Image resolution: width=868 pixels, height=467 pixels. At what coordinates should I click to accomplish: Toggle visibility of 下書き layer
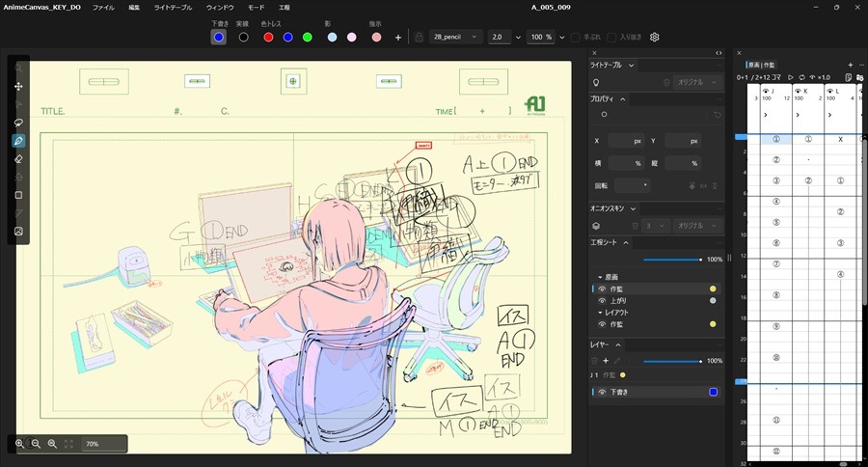[603, 392]
